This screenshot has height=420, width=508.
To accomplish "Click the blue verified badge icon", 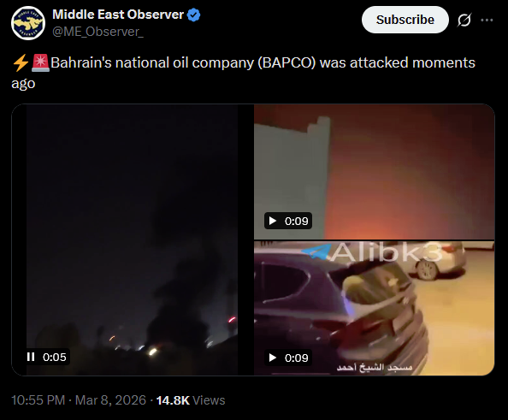I will tap(194, 15).
